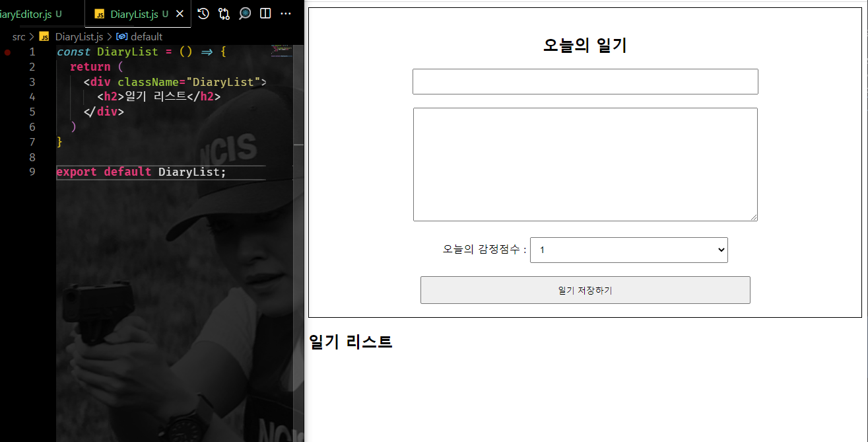
Task: Place cursor on 'export default DiaryList;' line
Action: coord(141,172)
